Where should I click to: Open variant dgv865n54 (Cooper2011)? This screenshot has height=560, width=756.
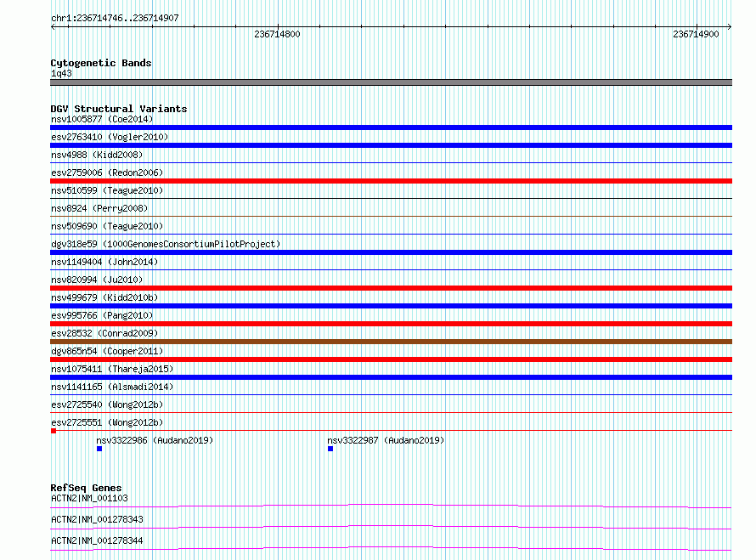tap(107, 351)
